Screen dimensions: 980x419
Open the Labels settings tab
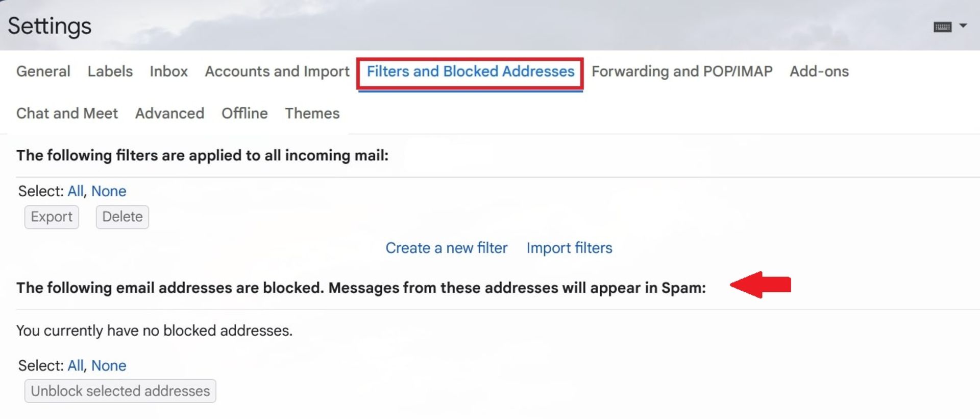point(110,71)
